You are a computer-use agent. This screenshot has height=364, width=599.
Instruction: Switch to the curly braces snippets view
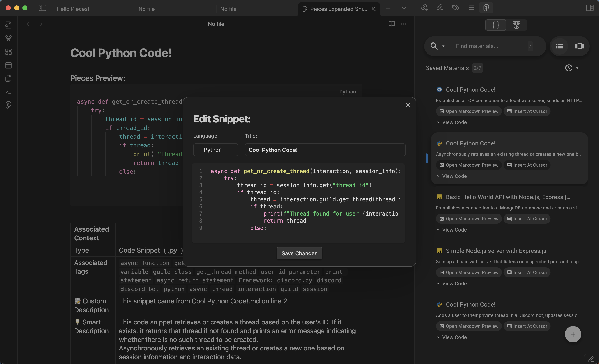pyautogui.click(x=496, y=25)
